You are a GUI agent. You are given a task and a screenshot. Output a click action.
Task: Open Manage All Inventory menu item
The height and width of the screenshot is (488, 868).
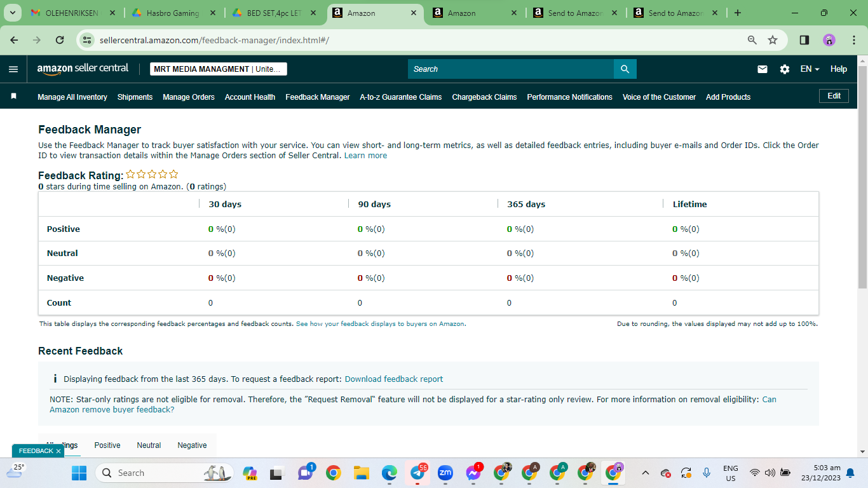(72, 97)
